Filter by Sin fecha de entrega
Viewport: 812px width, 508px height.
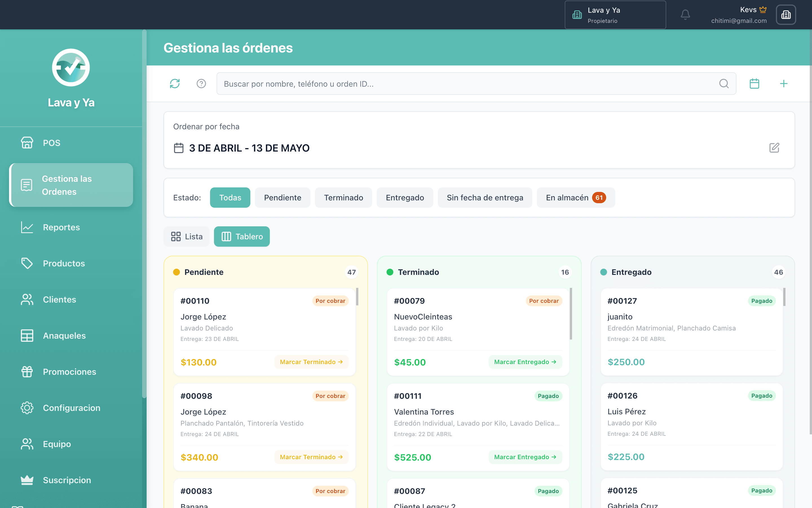pos(485,198)
